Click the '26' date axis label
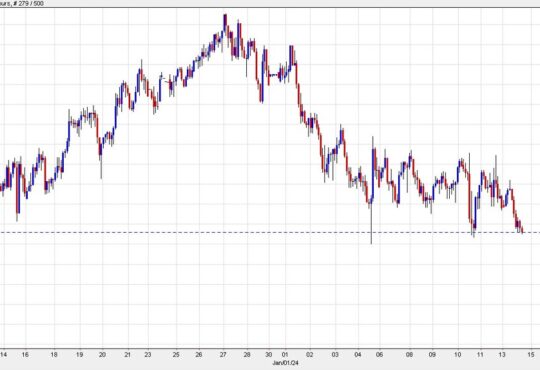The image size is (540, 370). 199,354
